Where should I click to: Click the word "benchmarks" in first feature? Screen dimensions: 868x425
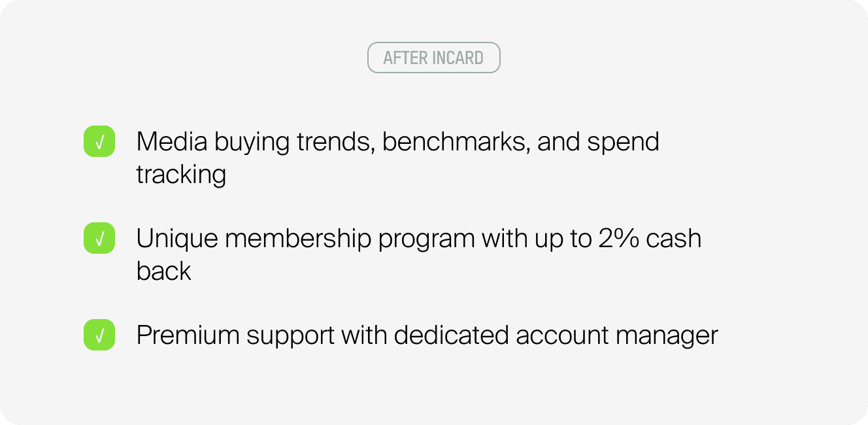point(455,142)
